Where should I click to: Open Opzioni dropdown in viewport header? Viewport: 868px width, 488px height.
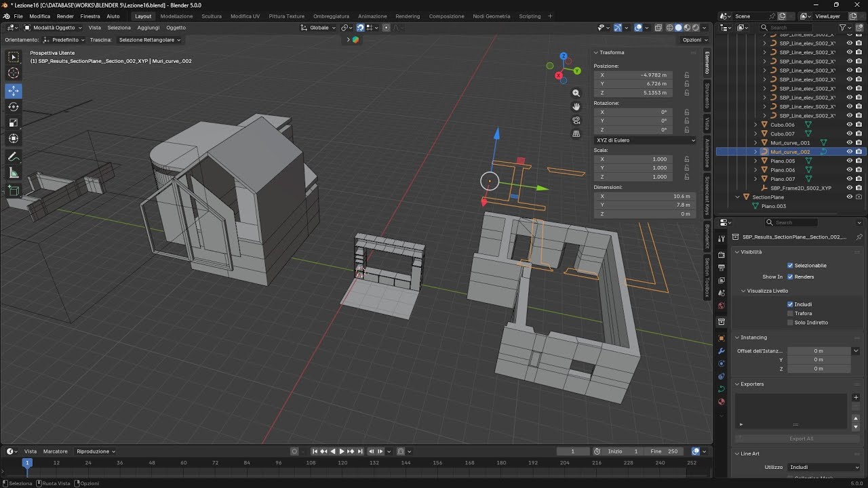pos(694,40)
